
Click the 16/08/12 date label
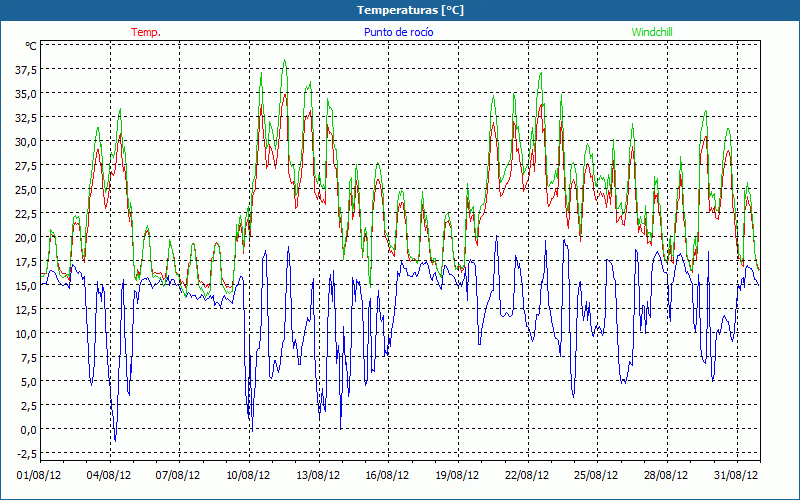387,475
